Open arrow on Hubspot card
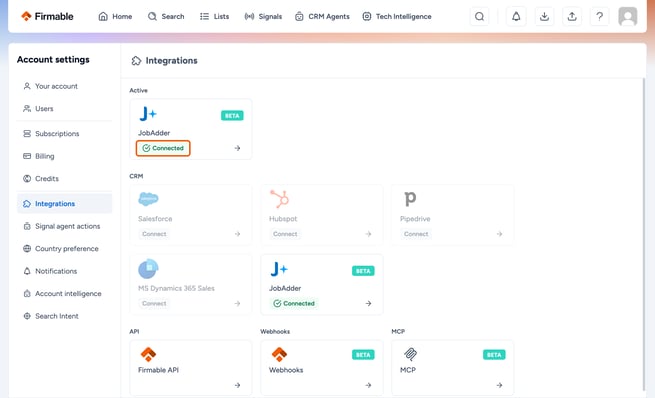 click(x=368, y=234)
